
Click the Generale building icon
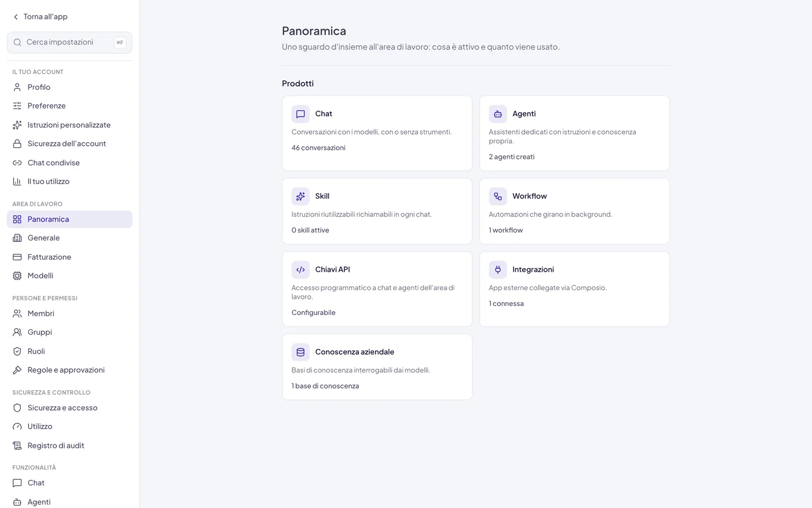pos(17,238)
